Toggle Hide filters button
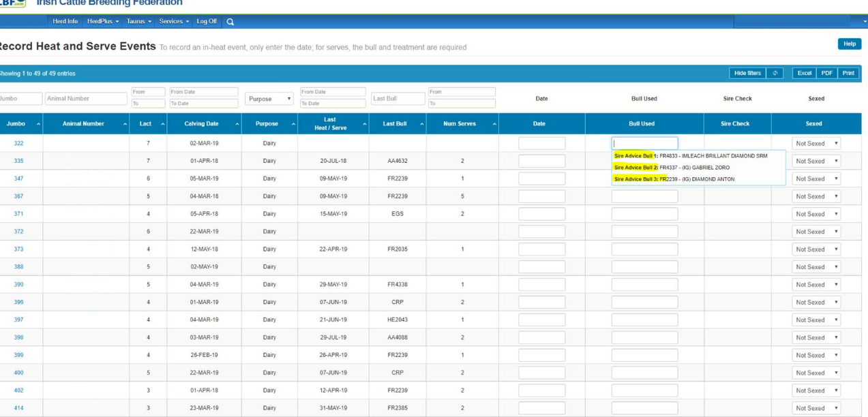 coord(747,74)
